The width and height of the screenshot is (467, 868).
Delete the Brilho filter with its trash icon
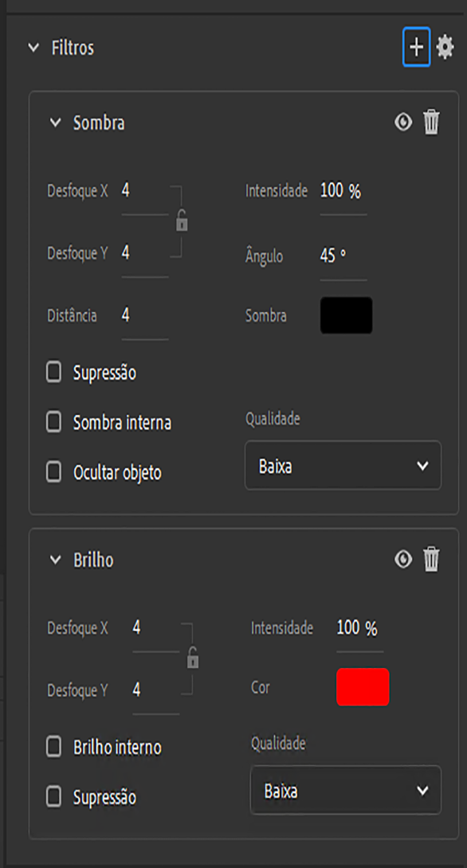click(430, 561)
